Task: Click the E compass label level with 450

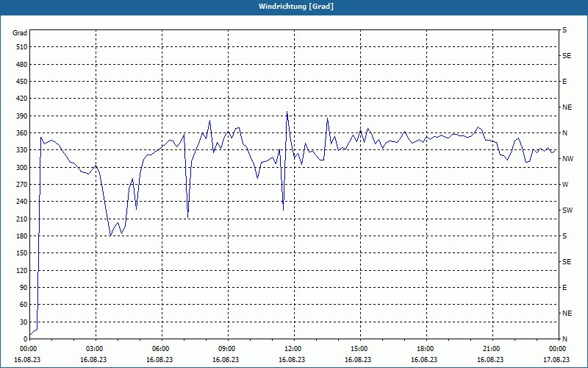Action: click(564, 82)
